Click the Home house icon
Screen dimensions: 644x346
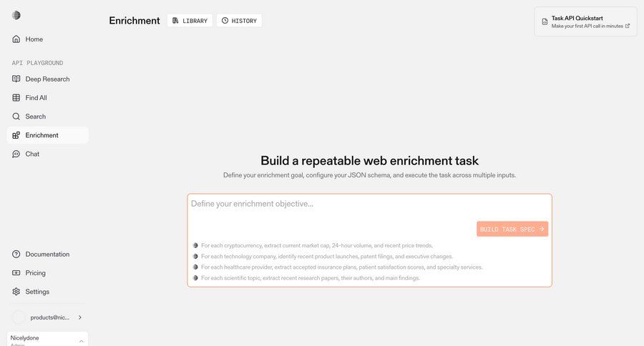pos(16,39)
